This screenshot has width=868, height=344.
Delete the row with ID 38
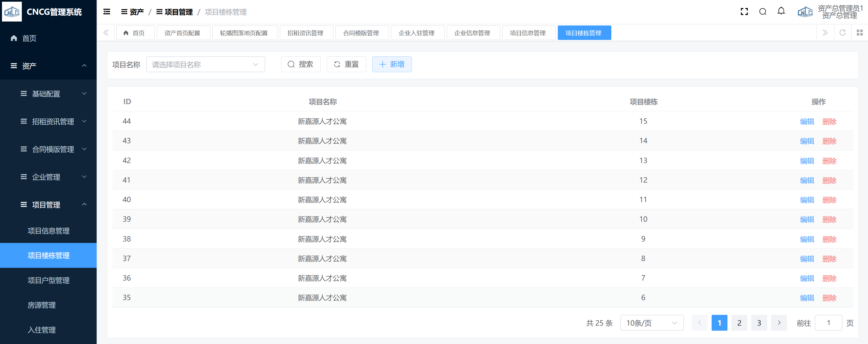point(829,239)
